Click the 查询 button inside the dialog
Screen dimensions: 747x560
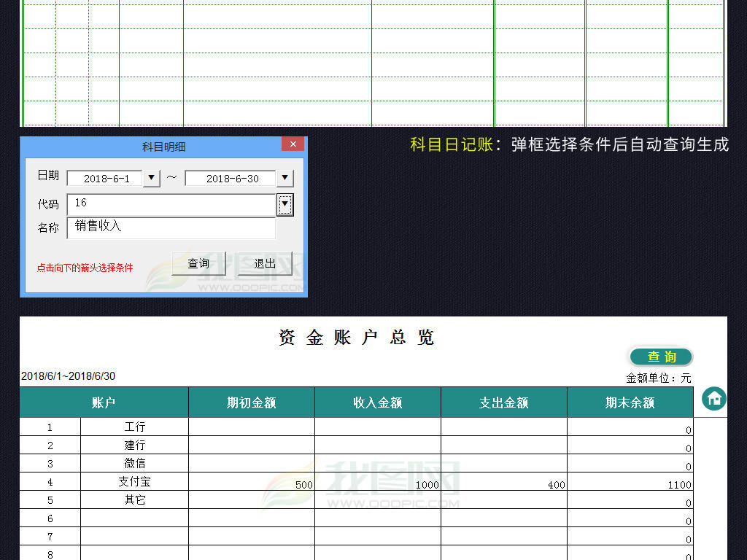[x=198, y=264]
